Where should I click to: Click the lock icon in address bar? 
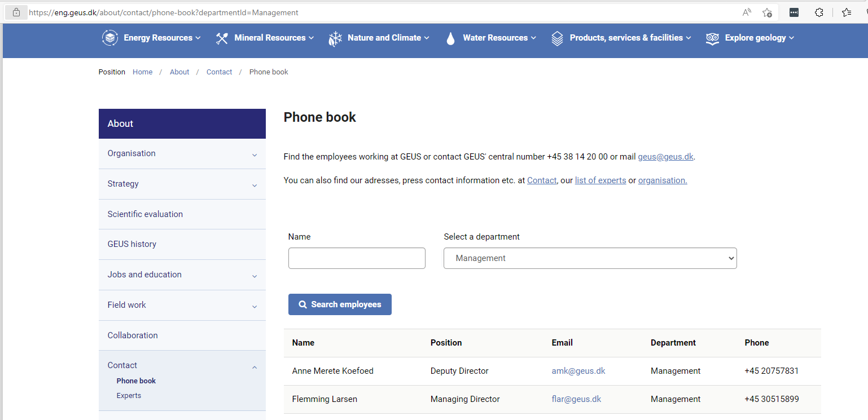pyautogui.click(x=16, y=12)
